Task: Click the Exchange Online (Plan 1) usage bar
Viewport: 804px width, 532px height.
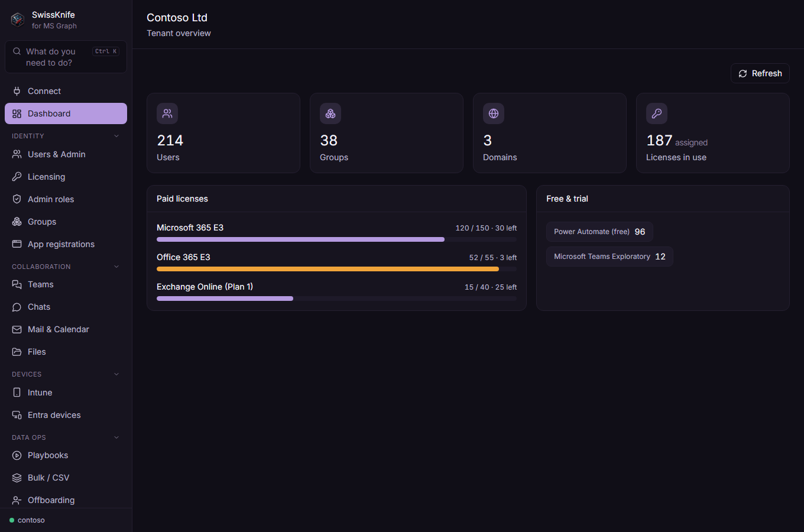Action: point(336,299)
